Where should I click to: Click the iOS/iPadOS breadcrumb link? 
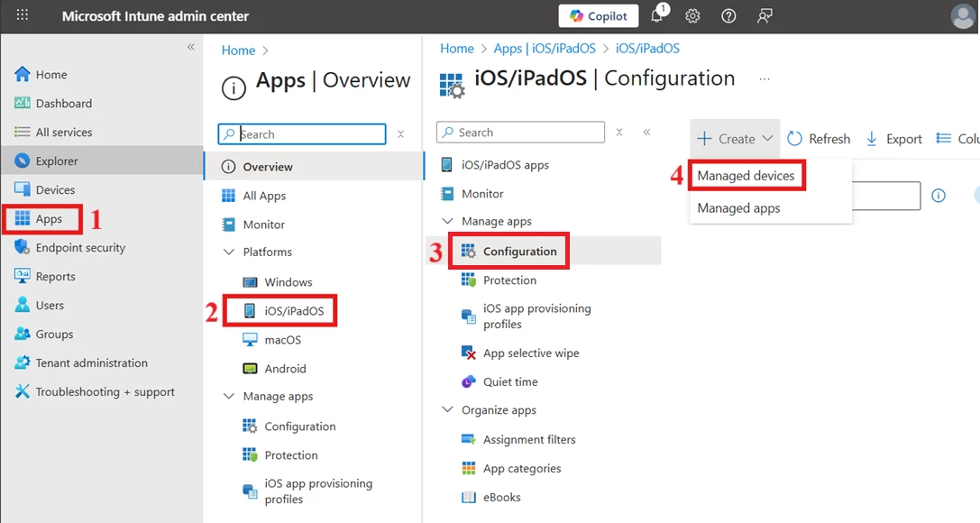(x=647, y=48)
